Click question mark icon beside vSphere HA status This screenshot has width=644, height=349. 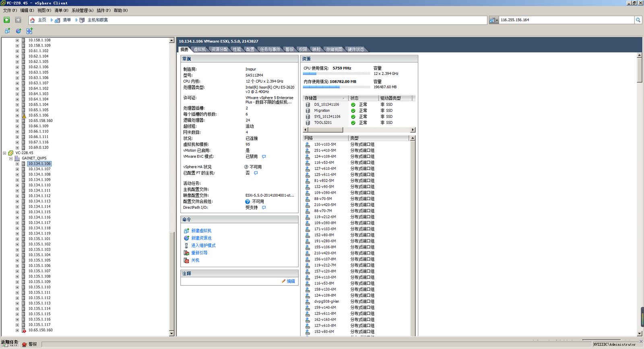[x=246, y=167]
